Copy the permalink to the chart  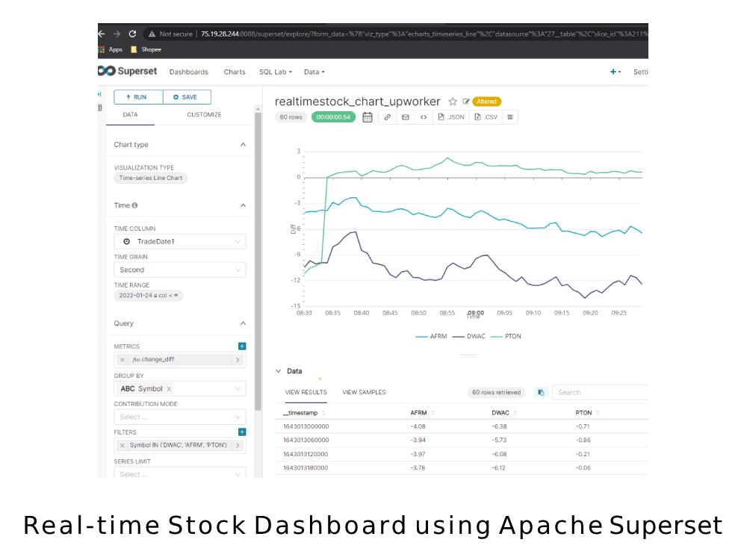[x=387, y=117]
